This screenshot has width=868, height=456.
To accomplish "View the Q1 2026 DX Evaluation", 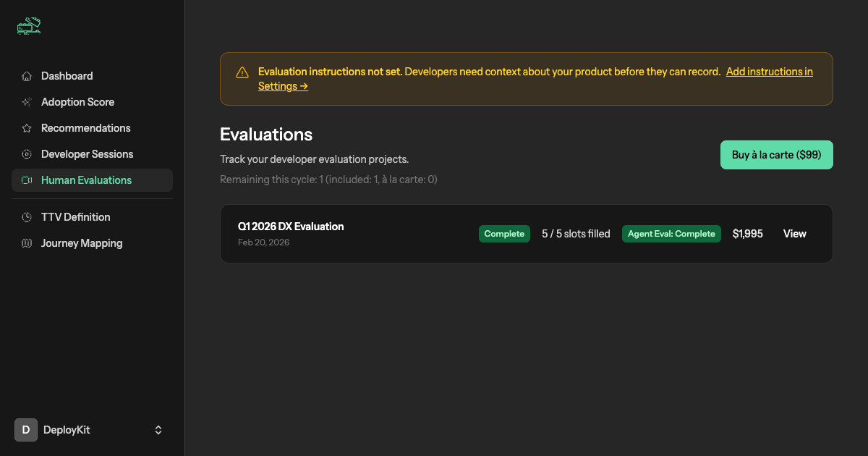I will click(794, 234).
